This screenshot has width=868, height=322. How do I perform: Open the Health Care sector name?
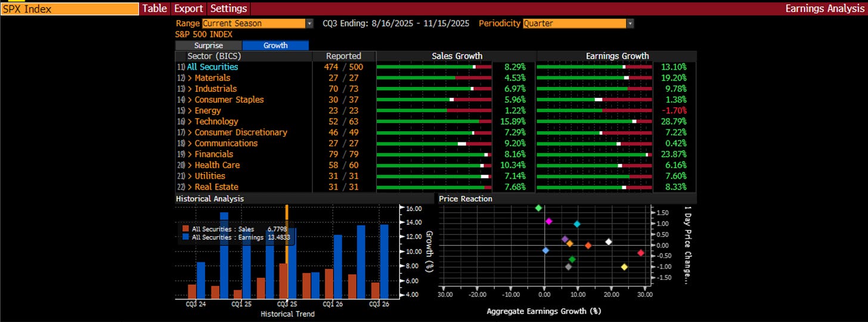pyautogui.click(x=217, y=165)
